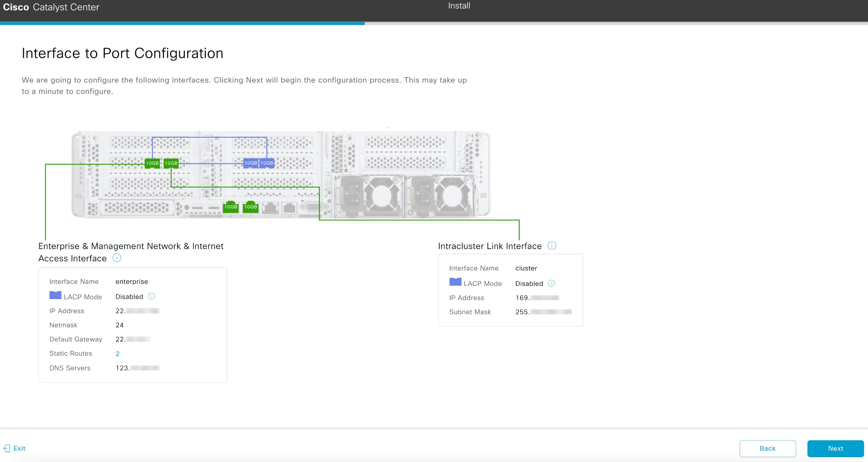Click the Cisco Catalyst Center logo

click(x=51, y=7)
